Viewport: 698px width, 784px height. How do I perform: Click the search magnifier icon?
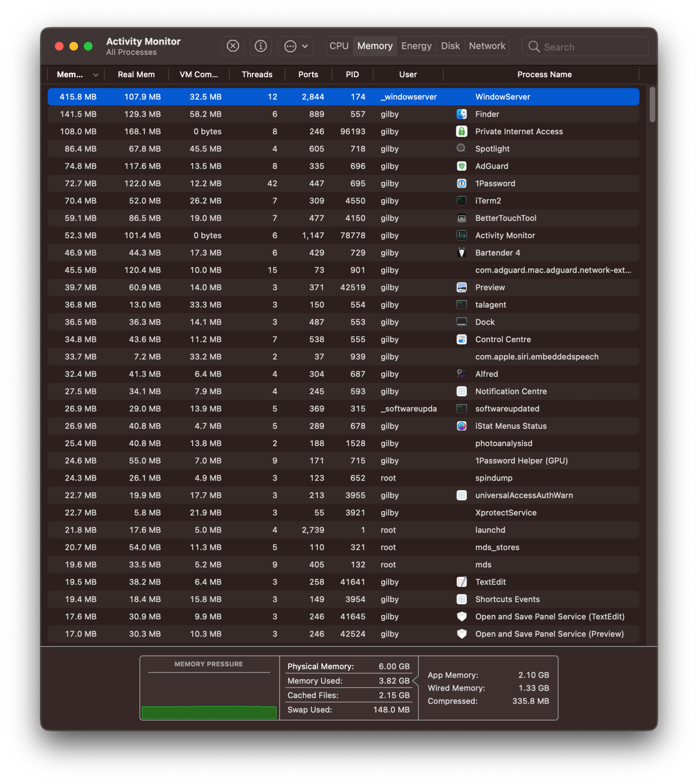click(534, 47)
